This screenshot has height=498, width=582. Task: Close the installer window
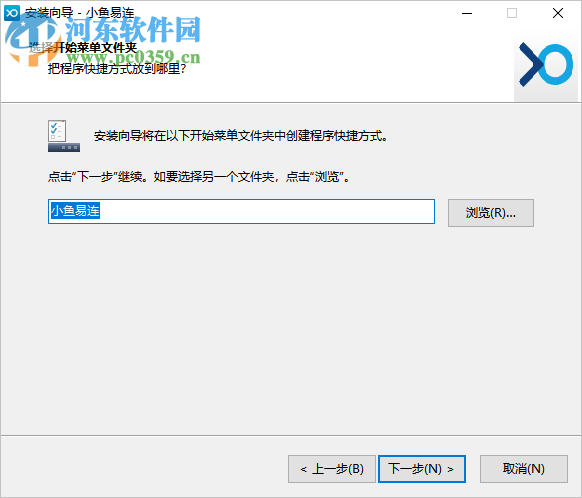558,13
